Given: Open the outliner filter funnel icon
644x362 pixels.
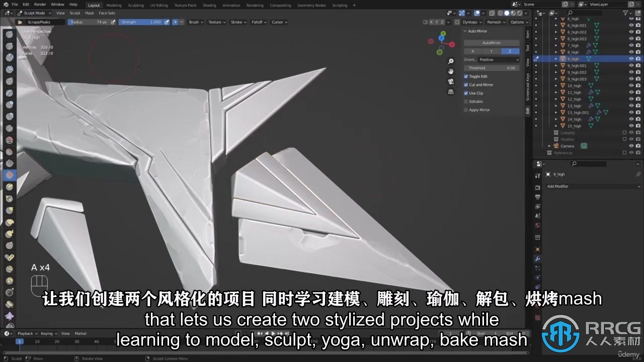Looking at the screenshot, I should tap(626, 13).
